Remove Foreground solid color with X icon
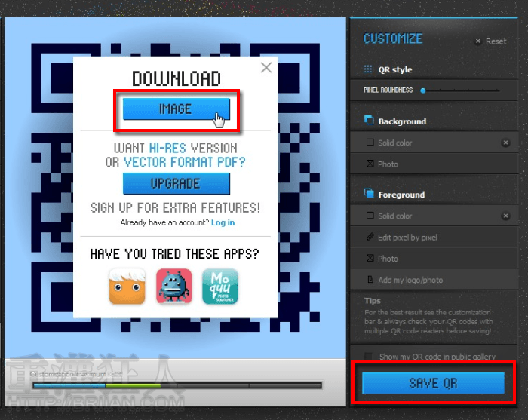This screenshot has width=528, height=420. [x=505, y=216]
